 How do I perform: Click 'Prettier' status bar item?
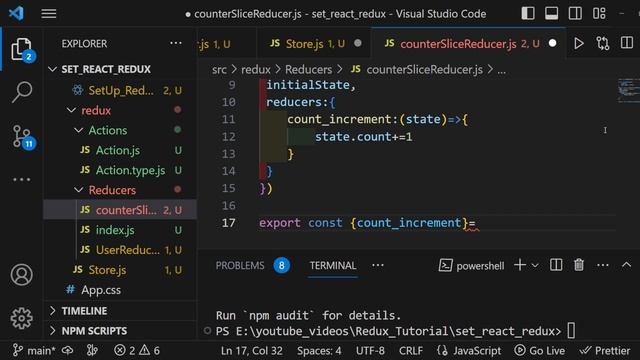[x=605, y=351]
